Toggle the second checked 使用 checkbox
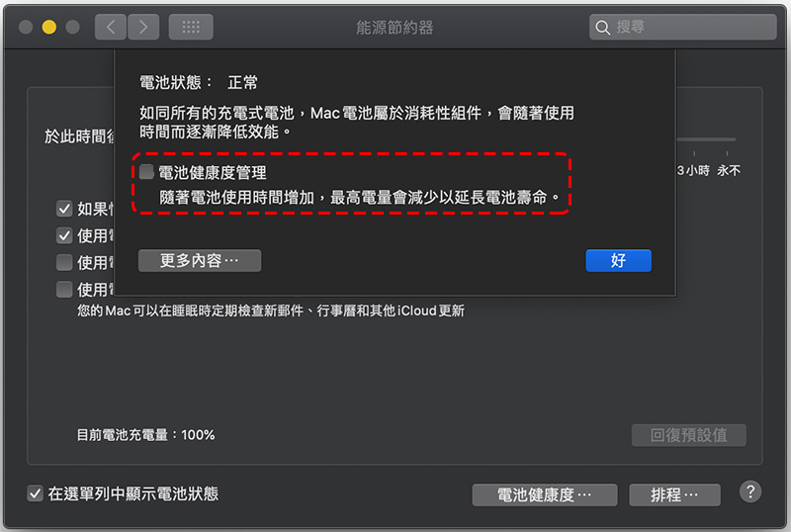The image size is (791, 532). (64, 235)
